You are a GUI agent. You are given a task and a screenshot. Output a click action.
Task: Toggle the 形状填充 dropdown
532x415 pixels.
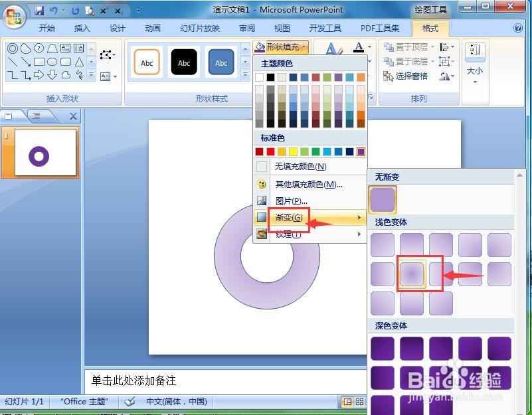coord(281,47)
